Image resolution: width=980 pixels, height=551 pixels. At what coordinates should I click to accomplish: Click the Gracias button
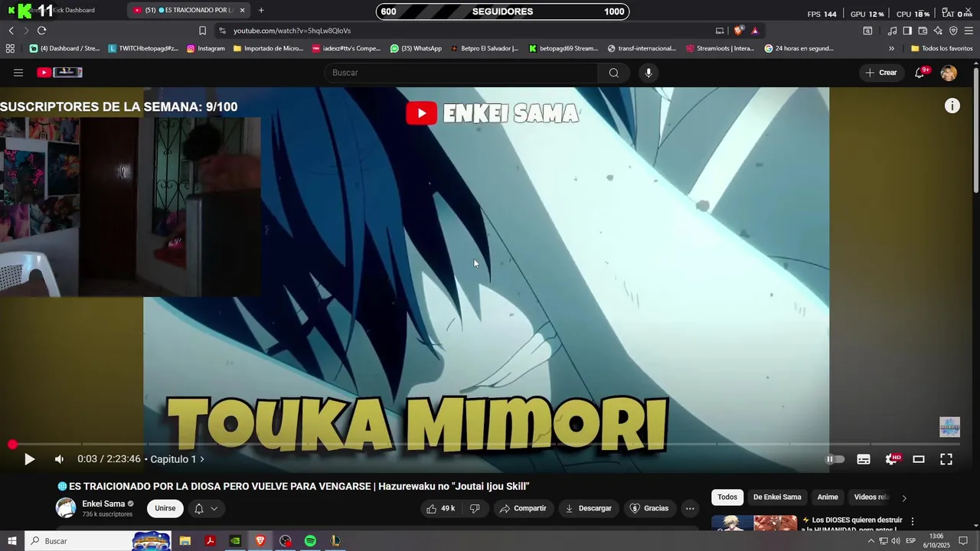649,508
